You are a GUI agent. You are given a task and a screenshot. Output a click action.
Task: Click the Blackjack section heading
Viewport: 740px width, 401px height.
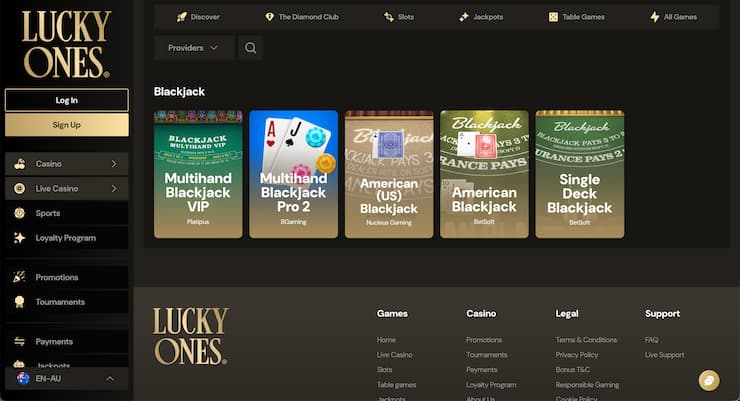(x=179, y=92)
